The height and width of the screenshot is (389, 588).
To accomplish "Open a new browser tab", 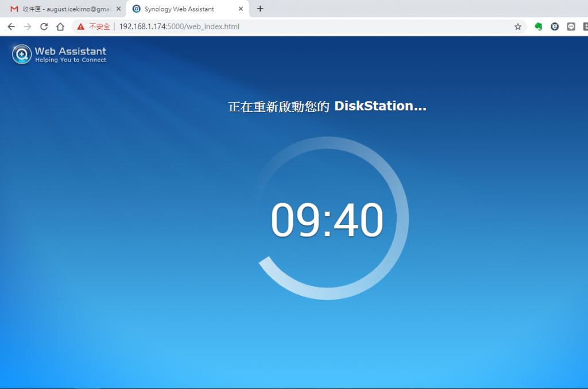I will click(260, 9).
